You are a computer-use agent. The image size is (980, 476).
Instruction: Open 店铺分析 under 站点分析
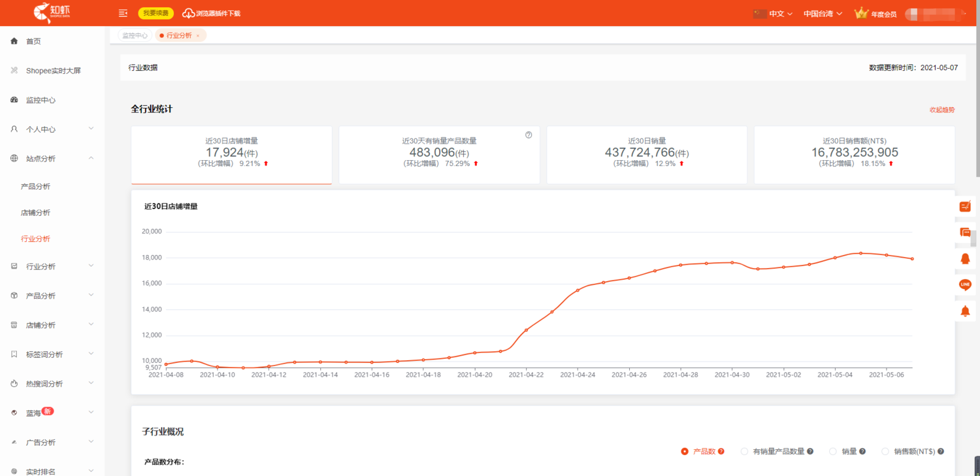[x=35, y=212]
